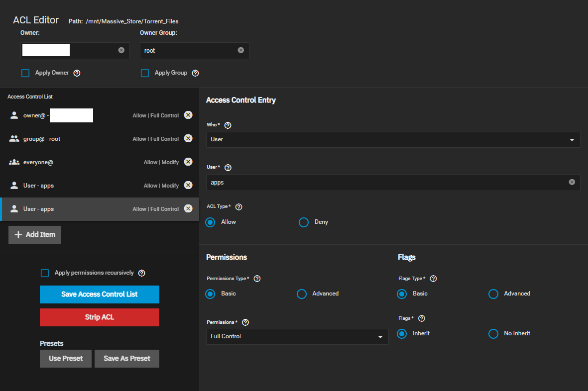Show help for the Flags label
The image size is (588, 391).
[x=422, y=318]
